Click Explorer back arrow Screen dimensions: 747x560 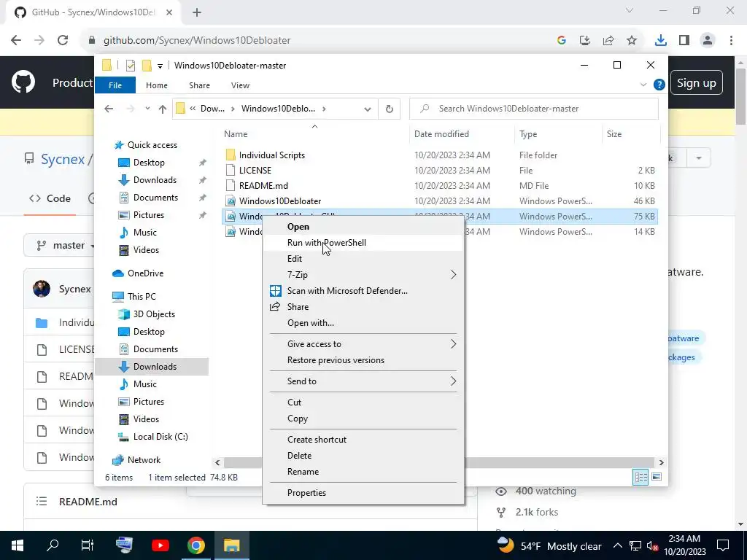click(x=109, y=109)
